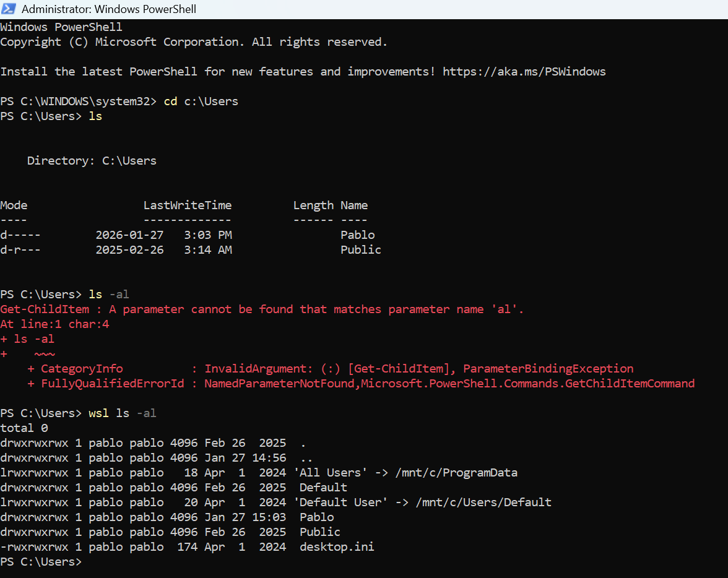Click the FullyQualifiedErrorId error line
728x578 pixels.
[x=361, y=384]
